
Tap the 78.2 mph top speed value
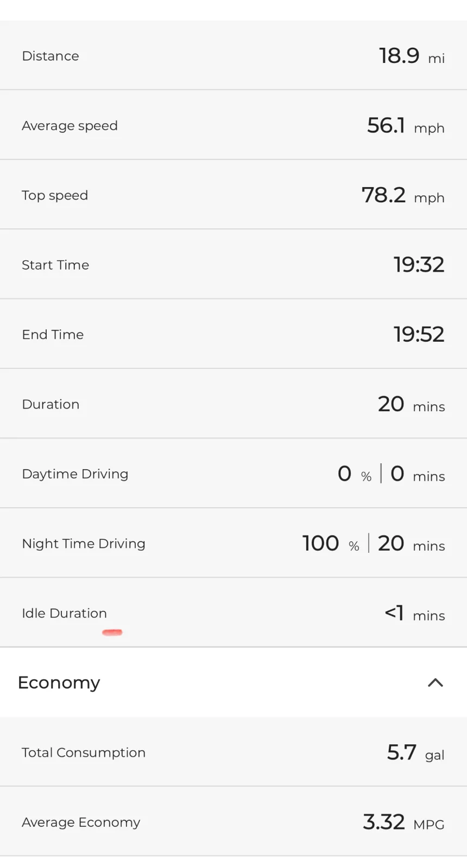coord(403,195)
